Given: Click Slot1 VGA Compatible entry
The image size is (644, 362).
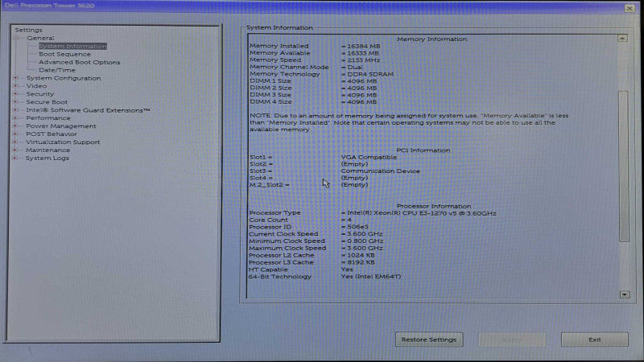Looking at the screenshot, I should [x=369, y=157].
